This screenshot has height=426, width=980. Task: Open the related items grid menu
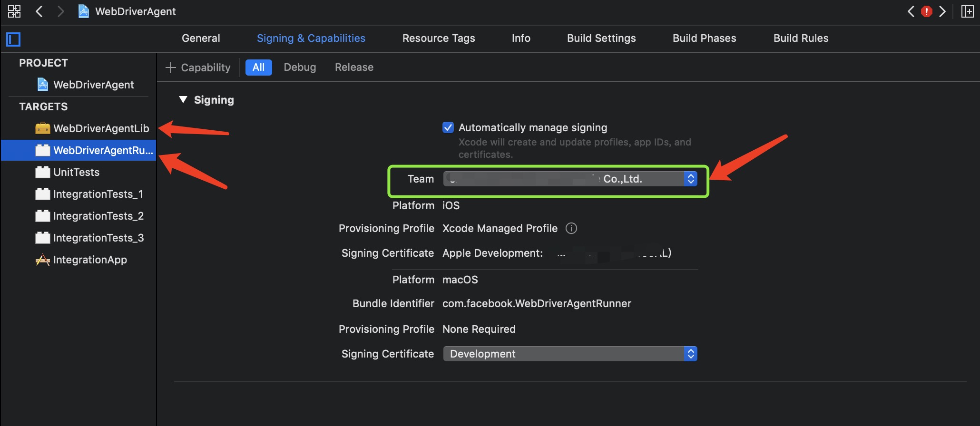(14, 11)
